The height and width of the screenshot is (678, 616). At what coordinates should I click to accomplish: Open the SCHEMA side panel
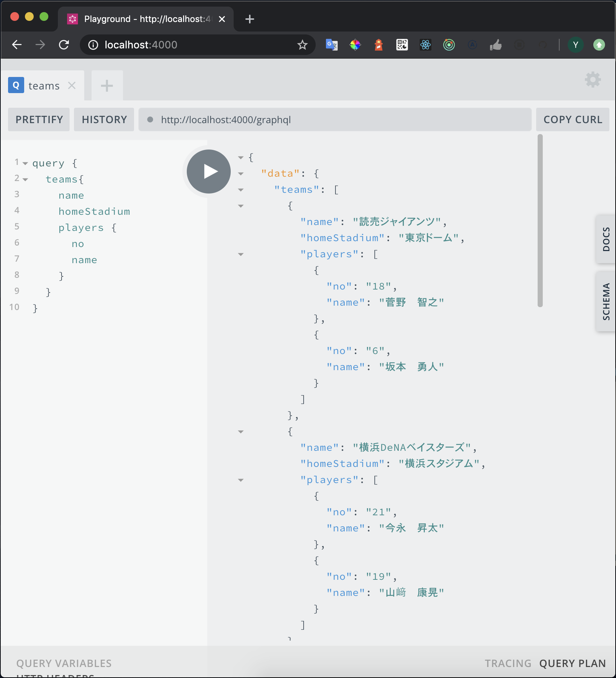click(x=606, y=301)
